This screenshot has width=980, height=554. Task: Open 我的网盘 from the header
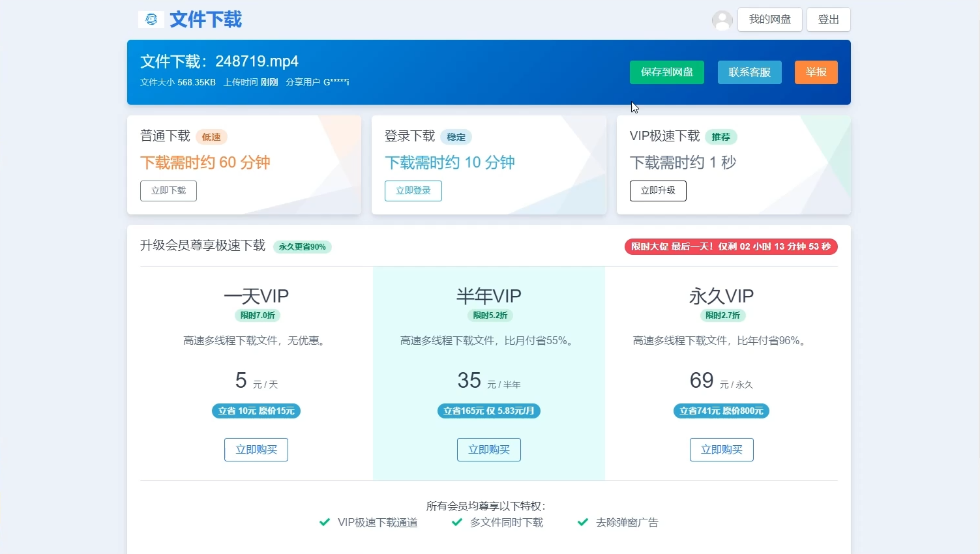coord(769,20)
